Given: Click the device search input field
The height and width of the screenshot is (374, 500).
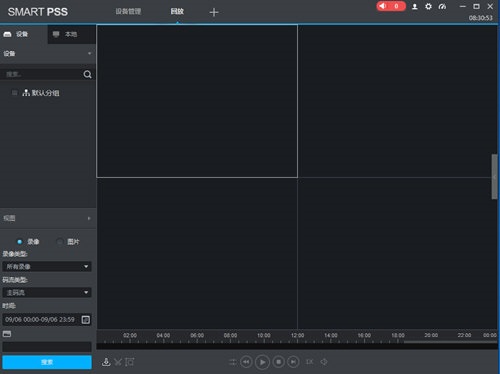Looking at the screenshot, I should point(42,74).
